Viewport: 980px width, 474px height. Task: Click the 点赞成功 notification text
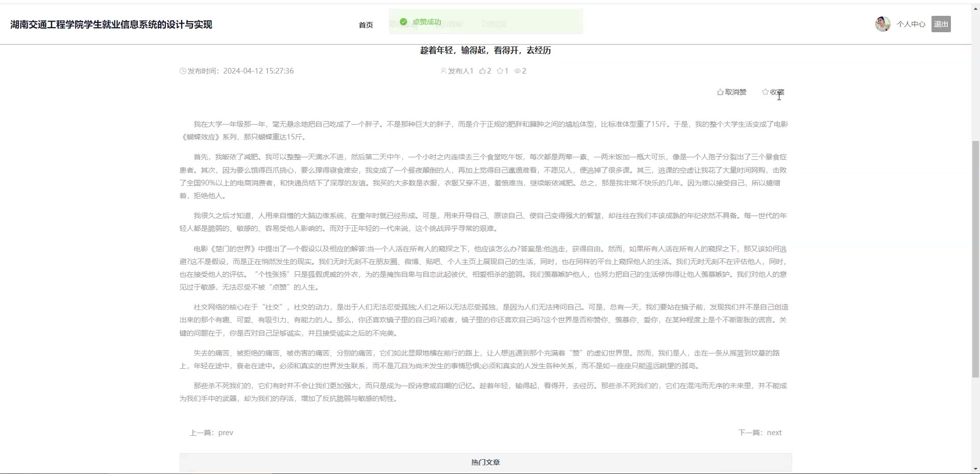pos(427,21)
